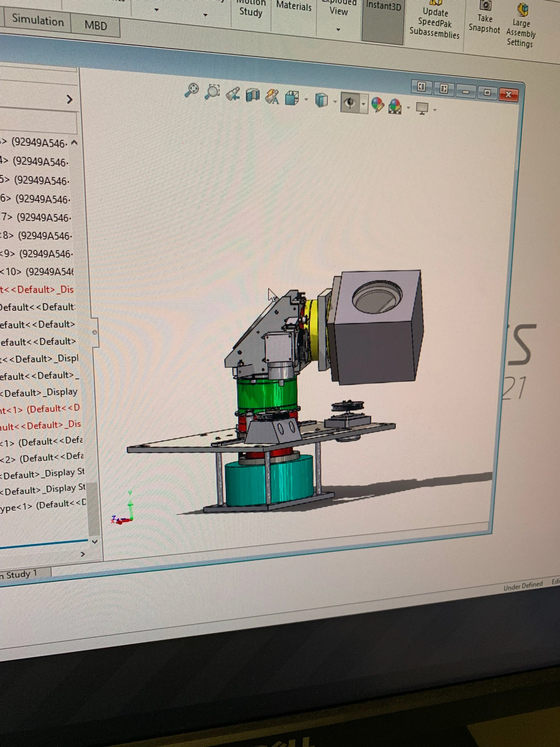Return to the Previous View
The image size is (560, 747).
(233, 93)
